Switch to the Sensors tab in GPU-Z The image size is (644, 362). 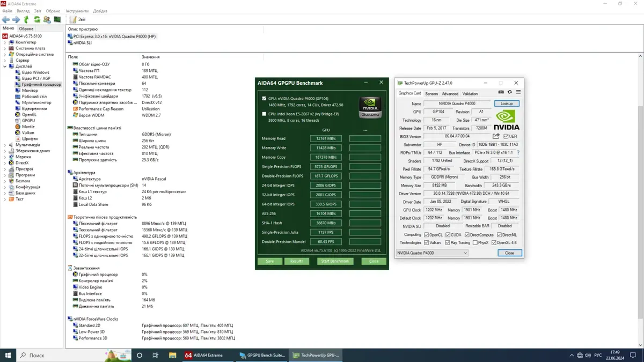tap(431, 94)
